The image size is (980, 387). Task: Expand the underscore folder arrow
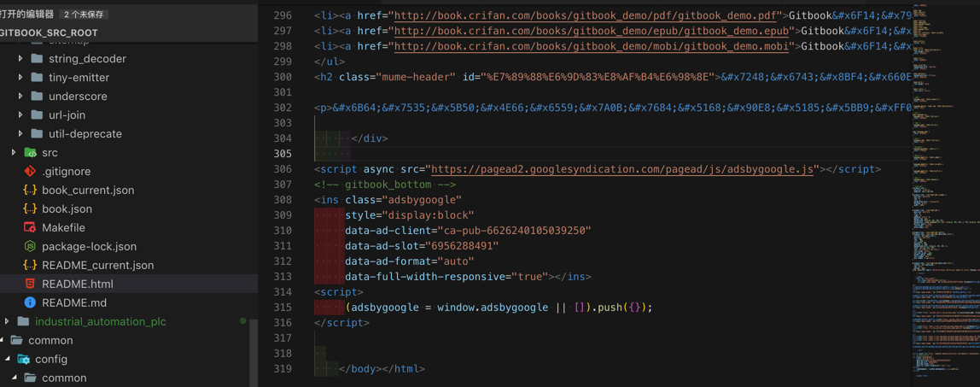coord(20,97)
